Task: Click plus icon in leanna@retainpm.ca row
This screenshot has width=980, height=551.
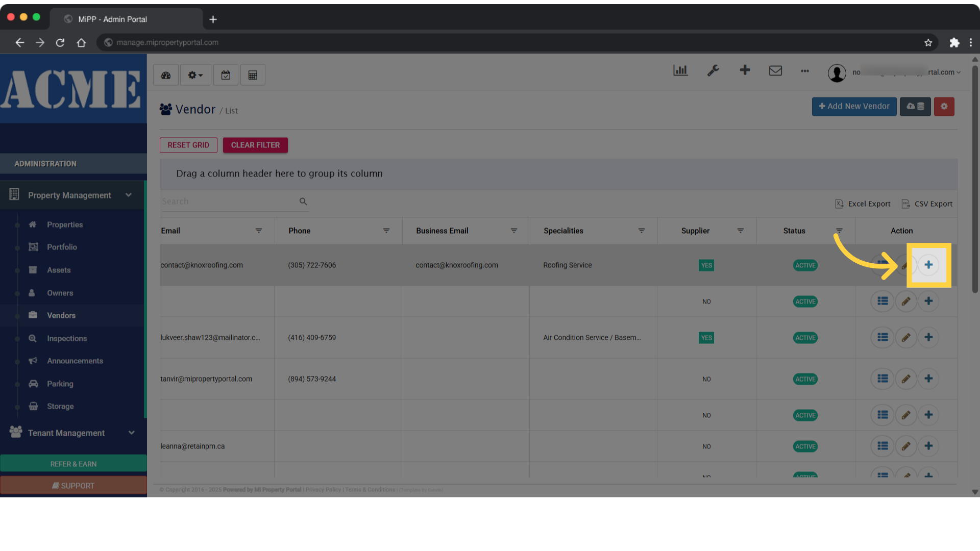Action: coord(928,446)
